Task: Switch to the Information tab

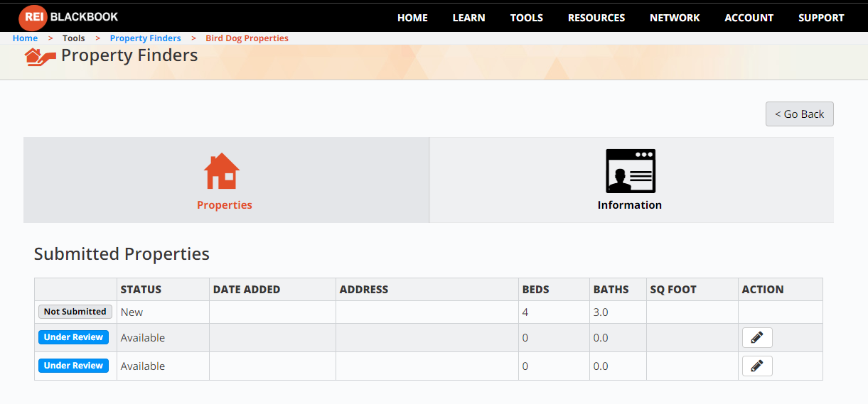Action: tap(631, 180)
